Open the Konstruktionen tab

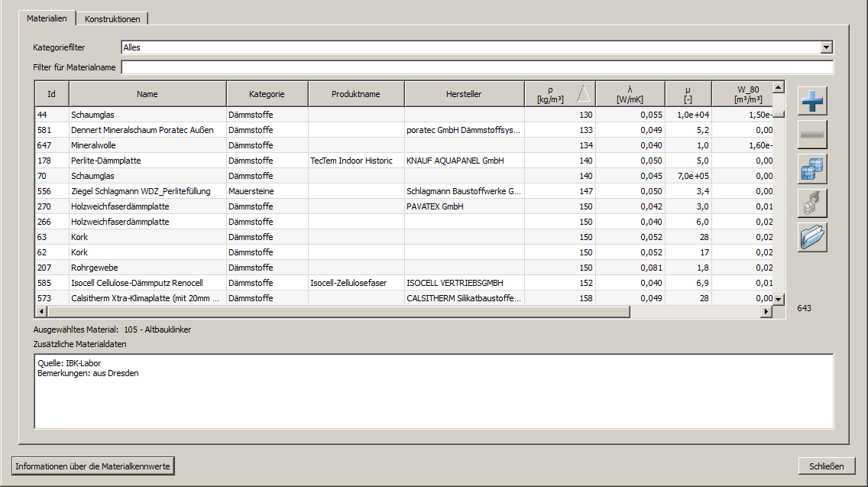pos(112,19)
